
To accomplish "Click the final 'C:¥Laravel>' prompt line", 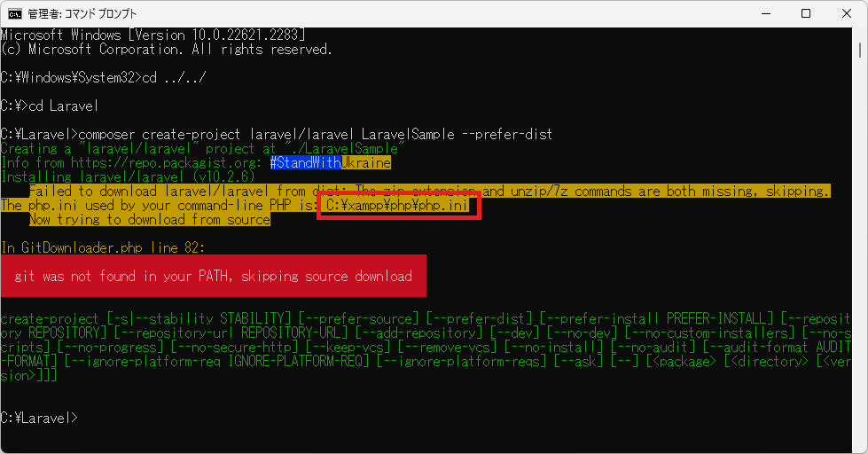I will coord(39,418).
